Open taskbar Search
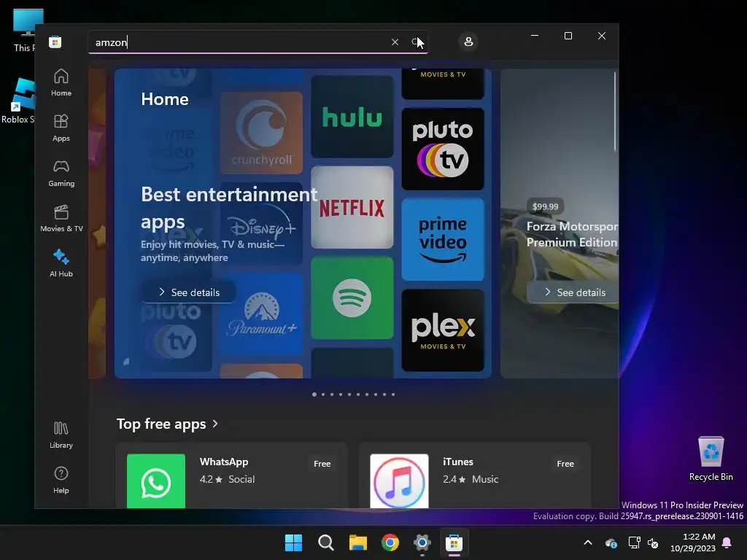 326,542
